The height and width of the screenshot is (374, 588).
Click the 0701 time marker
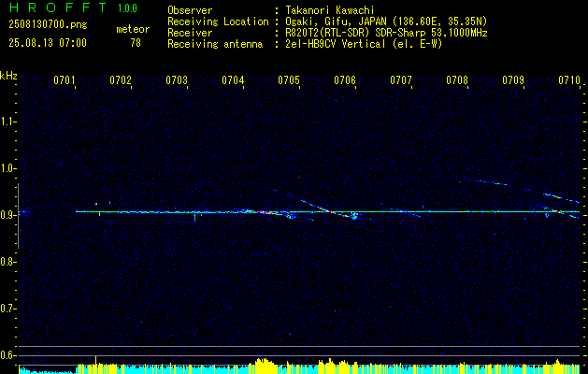pyautogui.click(x=65, y=79)
